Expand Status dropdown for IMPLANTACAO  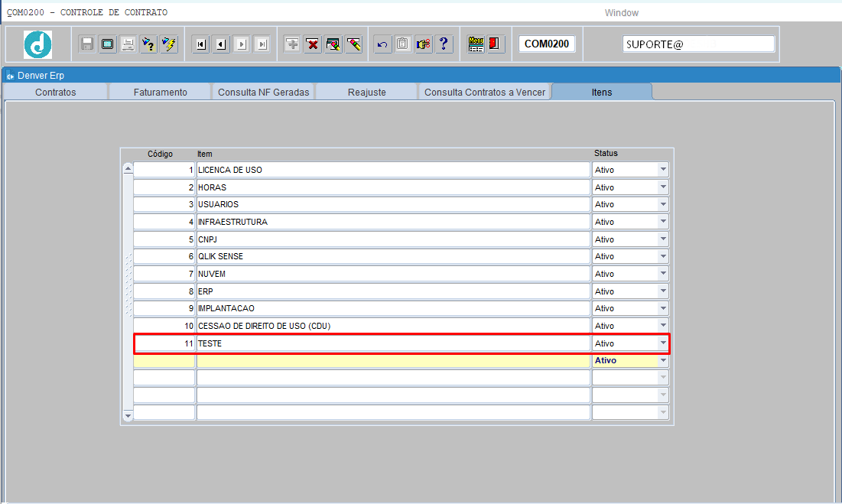[663, 309]
